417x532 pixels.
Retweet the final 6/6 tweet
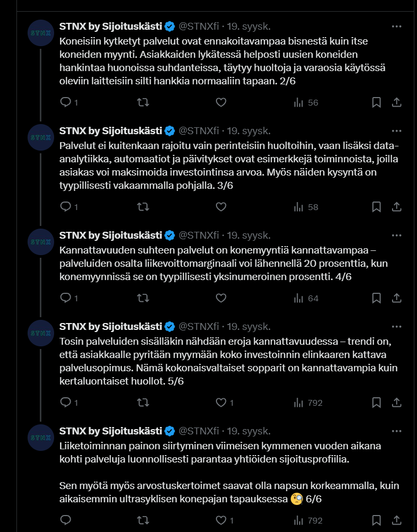143,520
